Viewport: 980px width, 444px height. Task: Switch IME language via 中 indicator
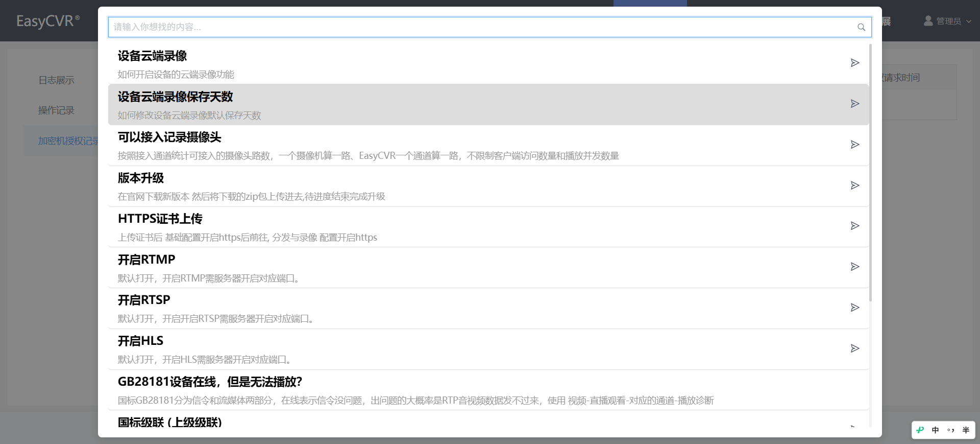click(935, 430)
